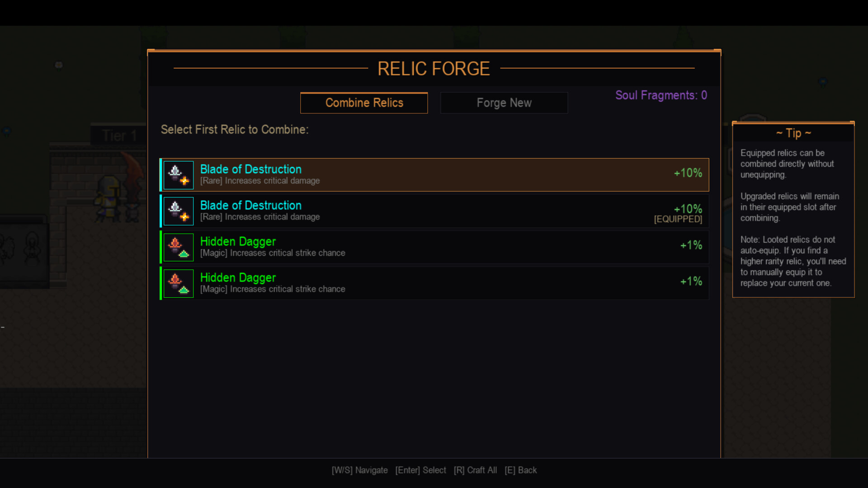Viewport: 868px width, 488px height.
Task: Click the [E] Back hint text
Action: 521,470
